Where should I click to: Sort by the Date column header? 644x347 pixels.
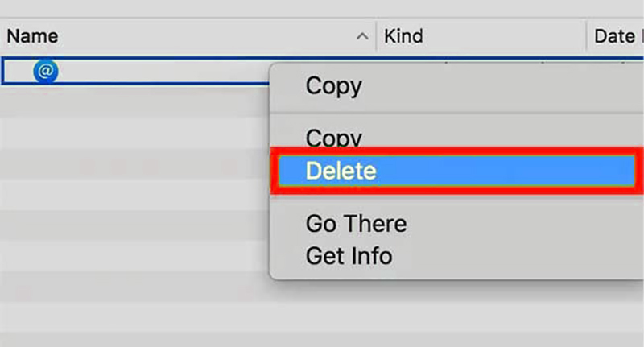[x=617, y=36]
